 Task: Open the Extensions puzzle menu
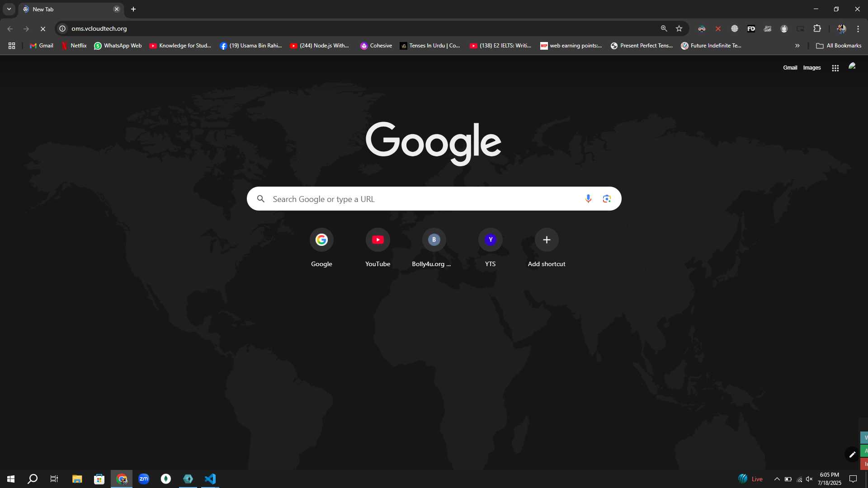817,28
